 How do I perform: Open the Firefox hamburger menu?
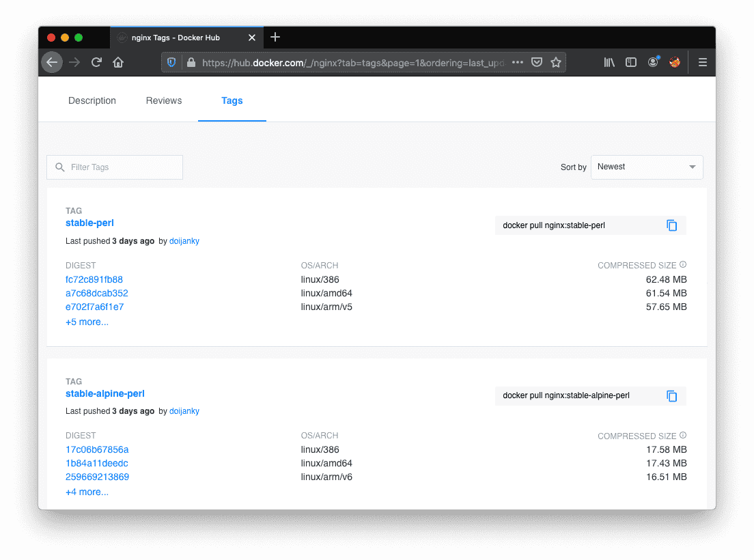pos(703,63)
